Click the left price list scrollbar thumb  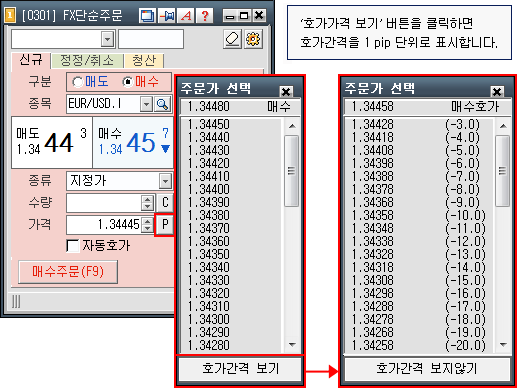click(291, 171)
